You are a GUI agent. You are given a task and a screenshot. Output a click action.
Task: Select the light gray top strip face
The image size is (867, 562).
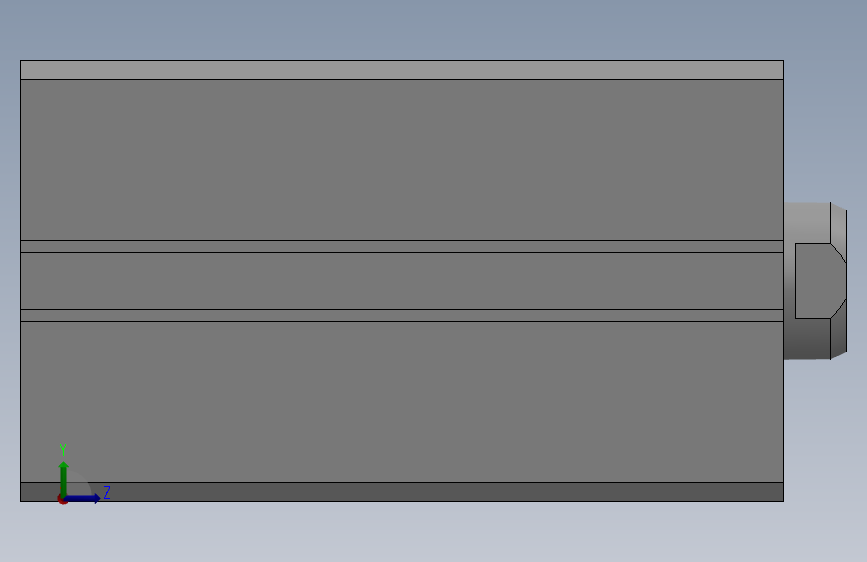click(402, 70)
